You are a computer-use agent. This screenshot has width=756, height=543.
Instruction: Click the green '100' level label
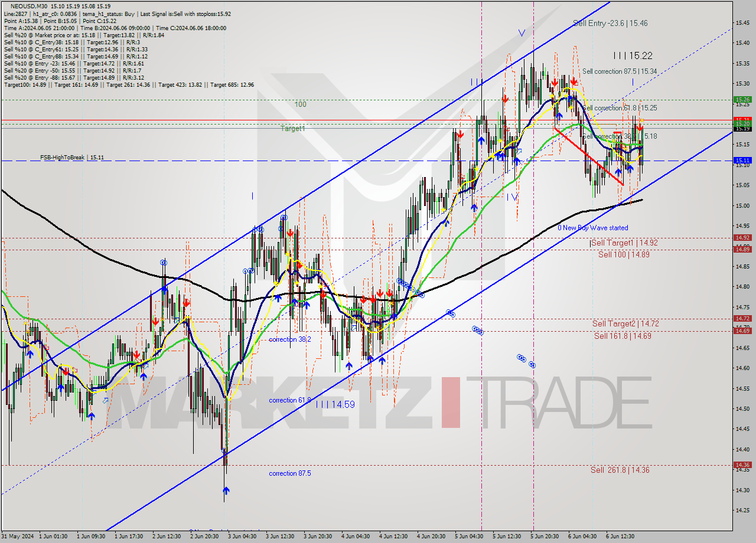coord(301,104)
